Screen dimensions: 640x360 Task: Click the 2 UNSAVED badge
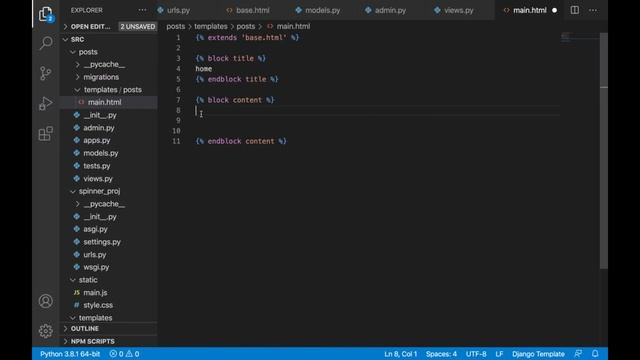click(x=138, y=27)
